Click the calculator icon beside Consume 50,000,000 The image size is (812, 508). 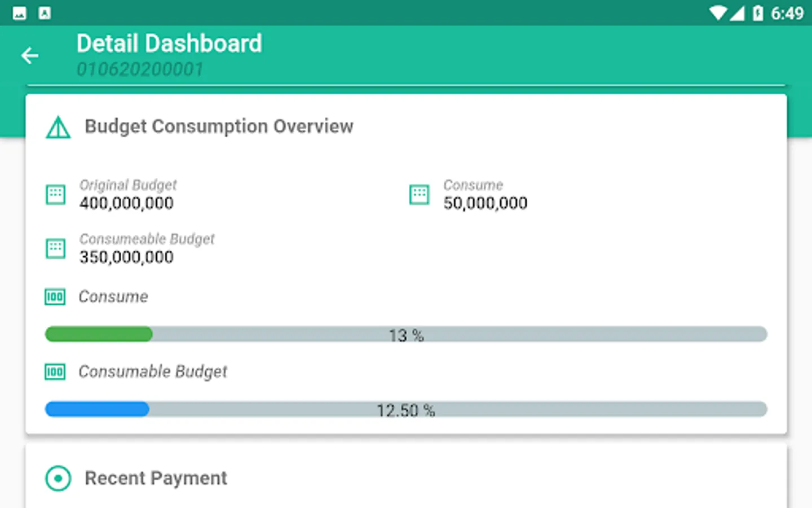pyautogui.click(x=419, y=195)
